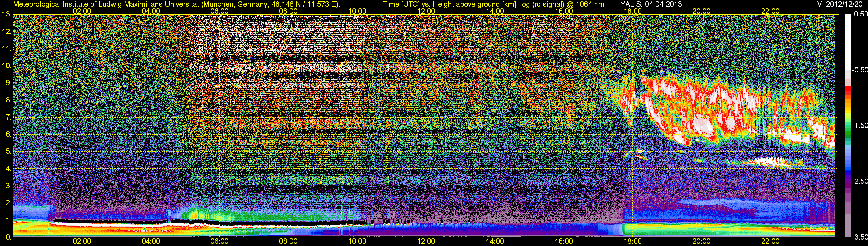Select the 14:00 label on the top time axis
The height and width of the screenshot is (246, 868).
click(495, 11)
